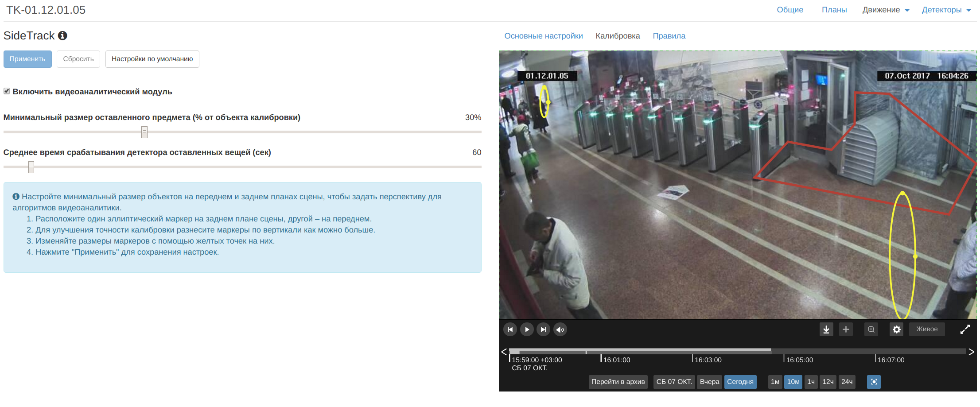Viewport: 980px width, 407px height.
Task: Click the plus icon in player bar
Action: (x=846, y=329)
